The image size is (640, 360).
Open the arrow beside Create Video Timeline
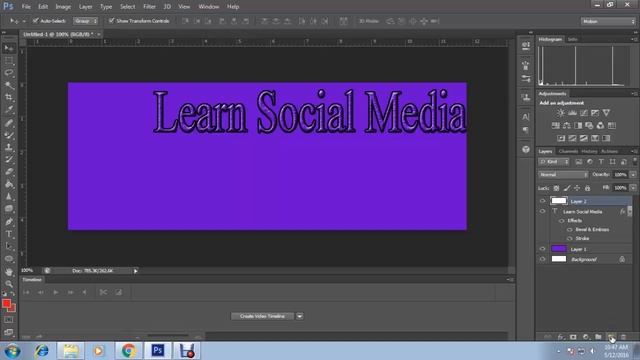[300, 316]
